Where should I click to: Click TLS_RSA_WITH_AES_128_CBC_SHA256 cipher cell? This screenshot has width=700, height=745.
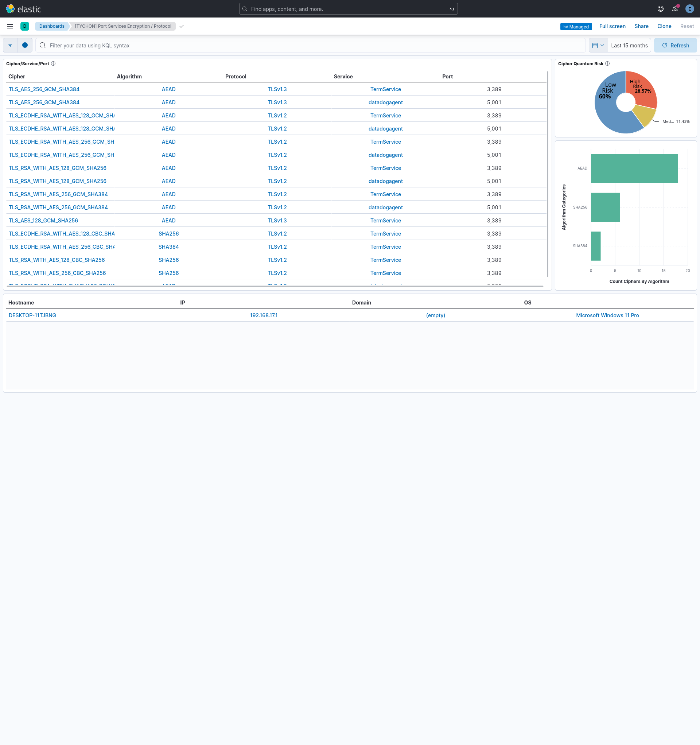pos(57,260)
